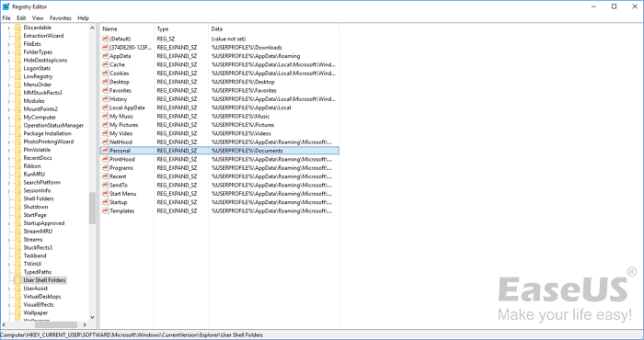Click the string icon beside AppData value
Image resolution: width=644 pixels, height=340 pixels.
point(105,56)
